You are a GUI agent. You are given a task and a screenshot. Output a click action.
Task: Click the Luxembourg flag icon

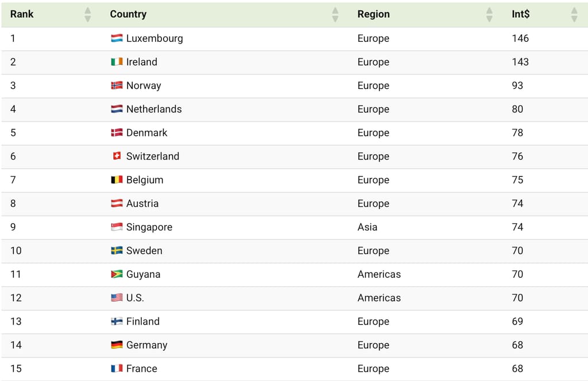(116, 38)
